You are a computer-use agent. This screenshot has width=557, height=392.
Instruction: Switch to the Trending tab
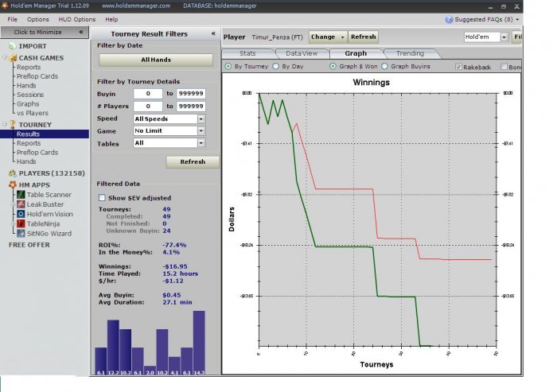coord(410,52)
